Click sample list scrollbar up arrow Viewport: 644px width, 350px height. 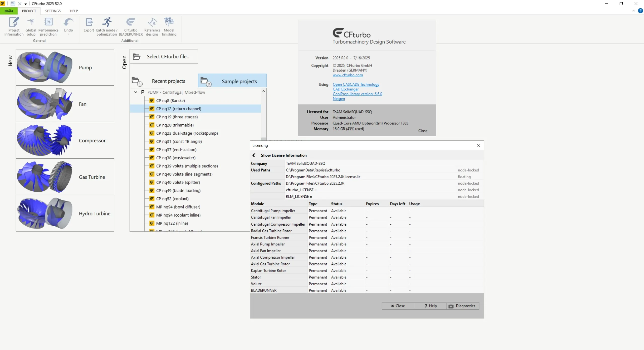click(264, 91)
